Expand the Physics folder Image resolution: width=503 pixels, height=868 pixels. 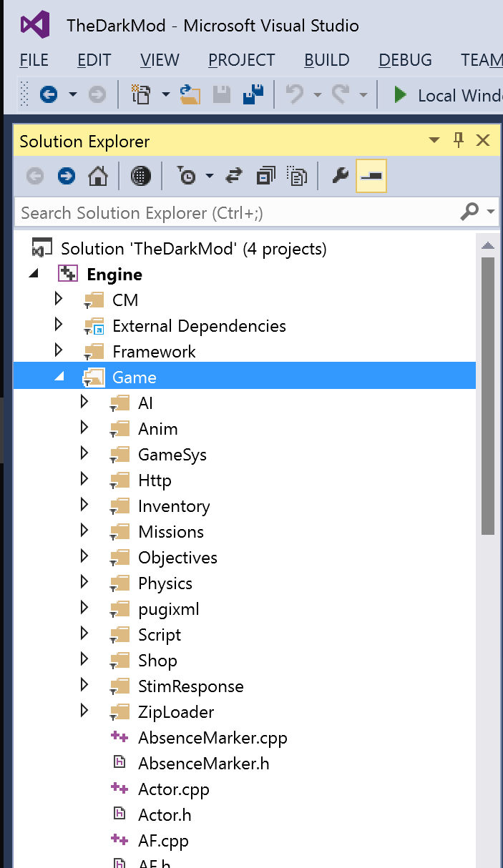[x=84, y=583]
